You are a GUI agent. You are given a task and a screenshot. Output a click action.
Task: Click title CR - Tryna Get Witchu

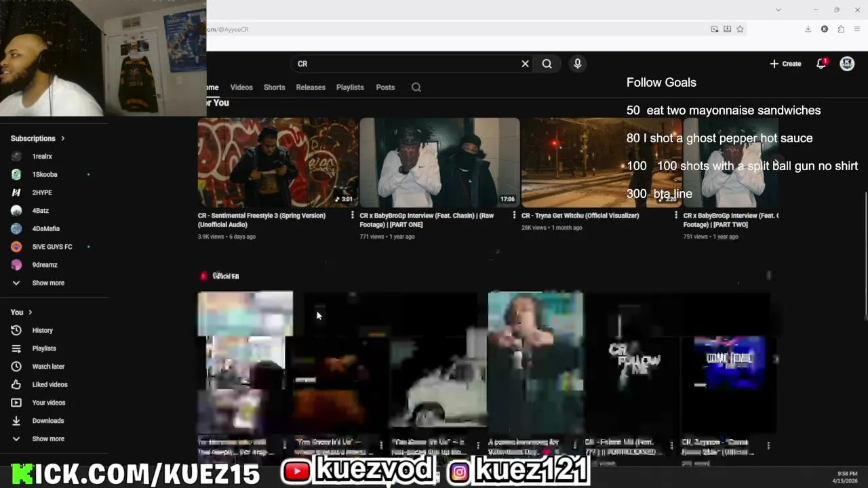pyautogui.click(x=580, y=216)
